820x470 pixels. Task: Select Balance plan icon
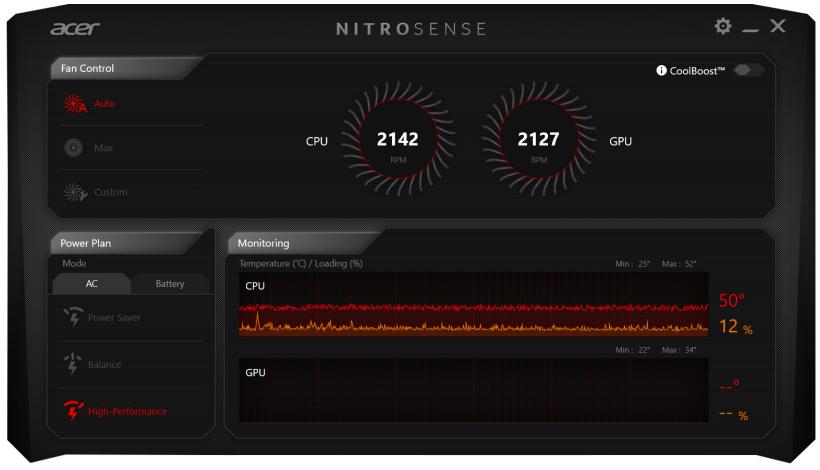click(x=72, y=364)
